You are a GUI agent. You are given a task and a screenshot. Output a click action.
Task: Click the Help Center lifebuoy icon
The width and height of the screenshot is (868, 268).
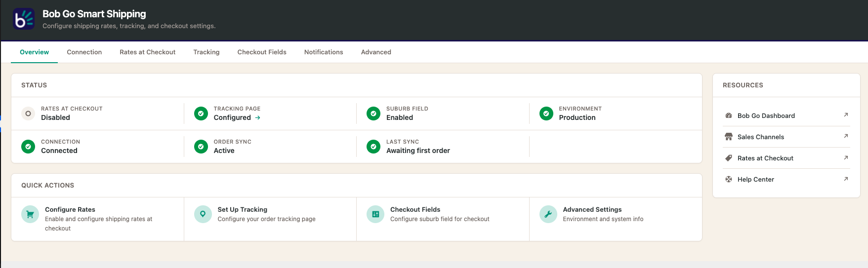pos(729,179)
